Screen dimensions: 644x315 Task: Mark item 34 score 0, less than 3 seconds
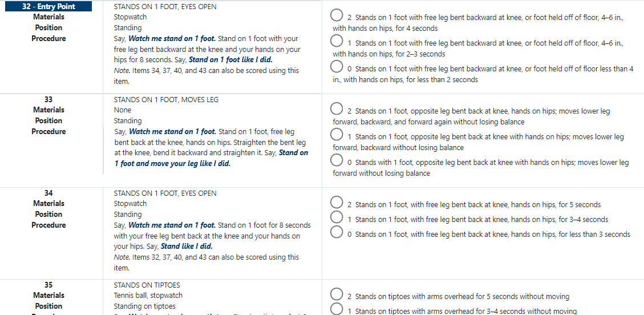[337, 233]
